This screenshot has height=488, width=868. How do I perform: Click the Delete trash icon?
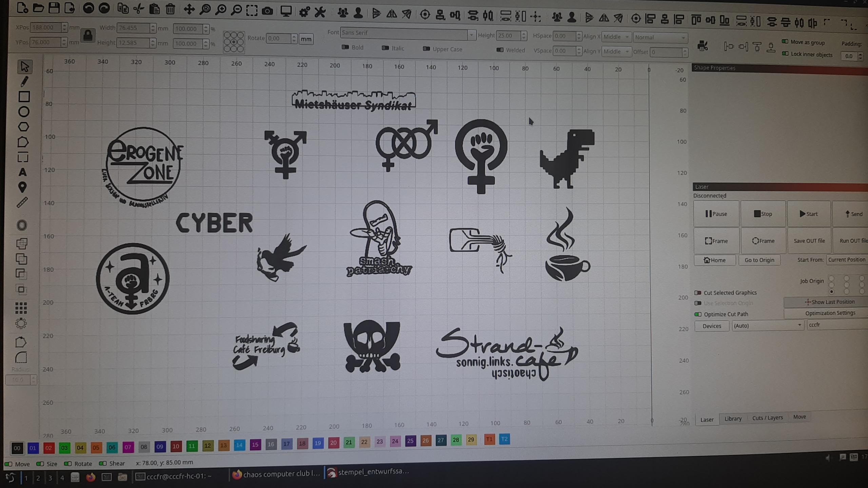point(170,9)
